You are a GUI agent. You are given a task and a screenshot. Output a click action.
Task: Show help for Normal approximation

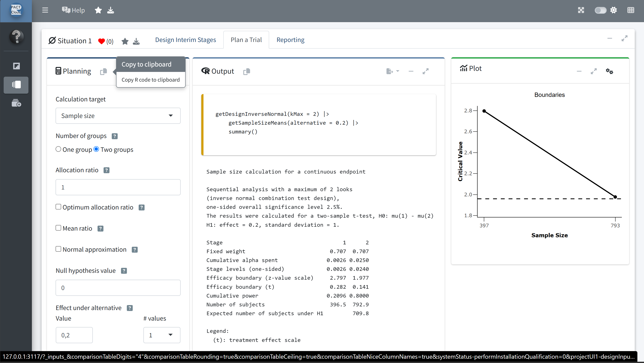click(x=135, y=250)
